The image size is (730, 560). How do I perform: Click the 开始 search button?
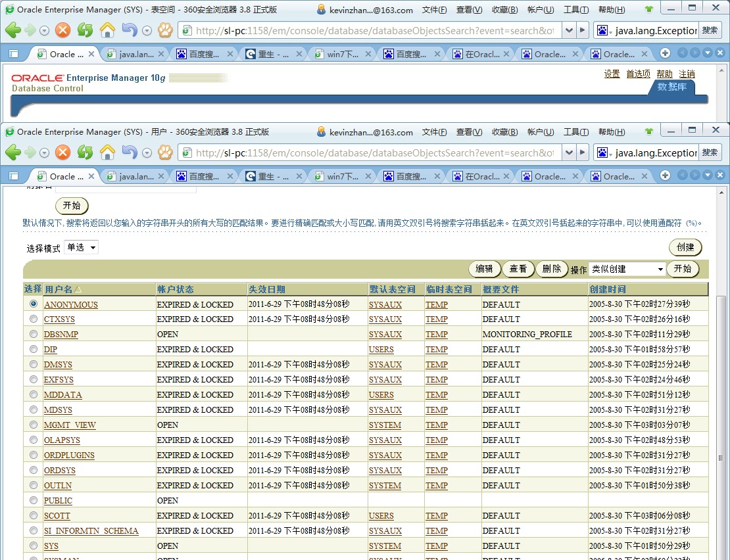tap(71, 205)
